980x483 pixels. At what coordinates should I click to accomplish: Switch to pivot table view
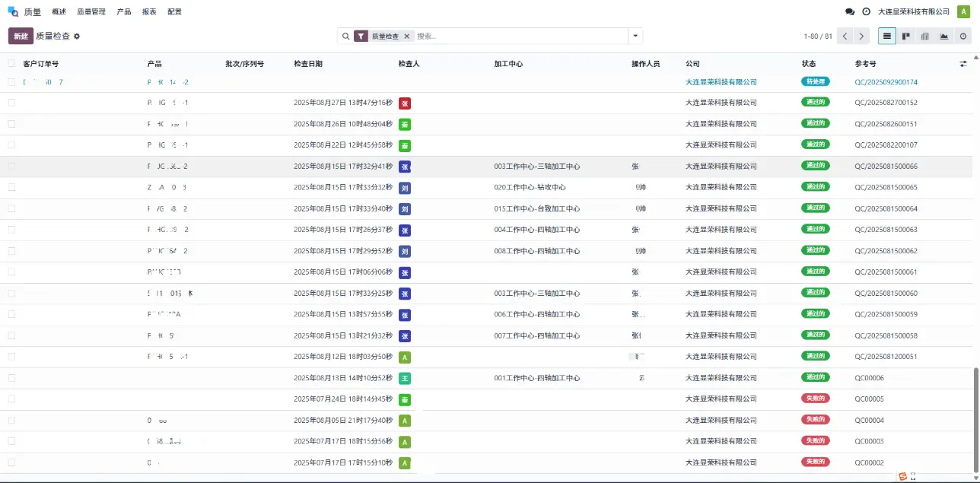tap(925, 36)
